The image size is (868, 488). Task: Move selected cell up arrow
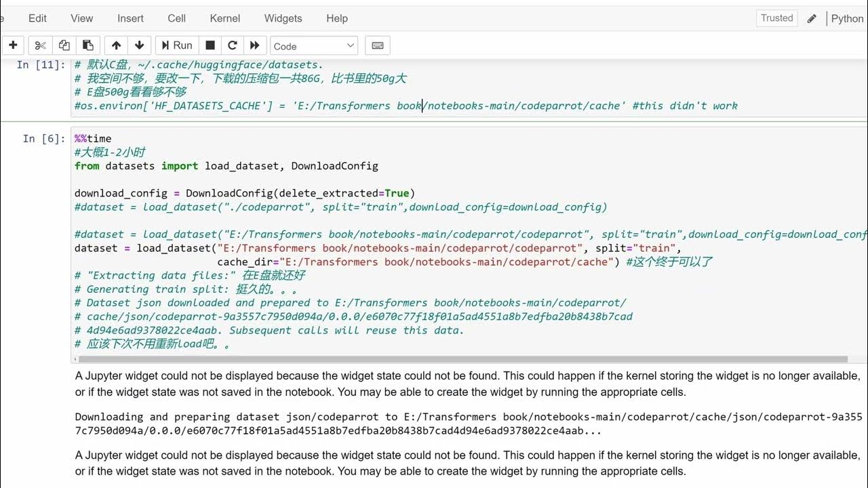(x=116, y=45)
